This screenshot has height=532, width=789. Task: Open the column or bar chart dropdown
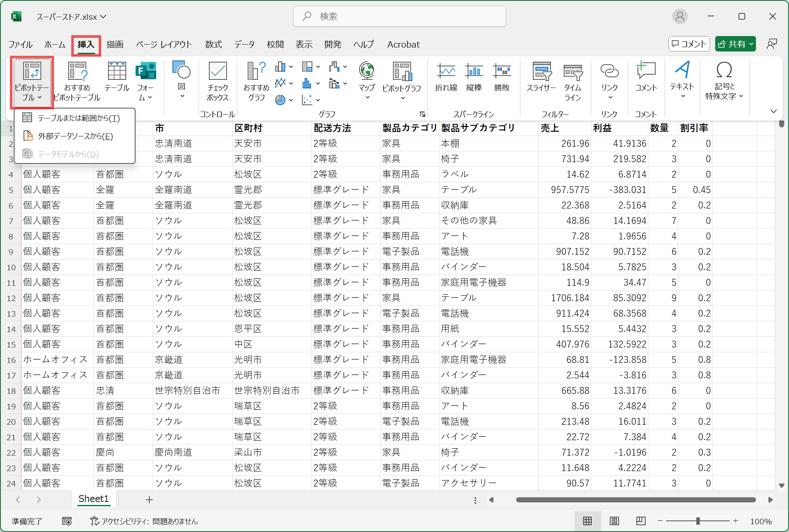point(284,67)
